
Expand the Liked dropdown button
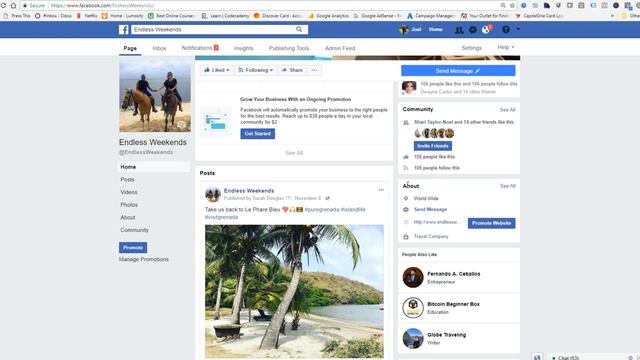217,70
